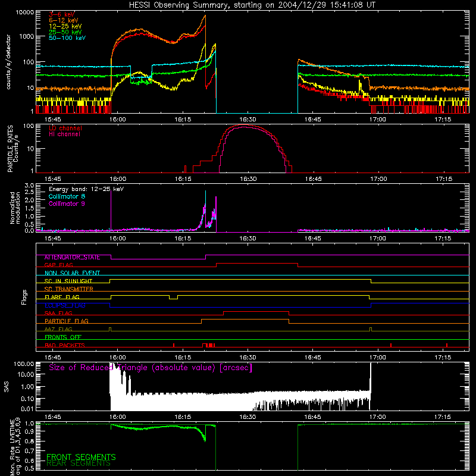
Task: Click the "FRONTS_OFF" flag label
Action: pyautogui.click(x=63, y=337)
